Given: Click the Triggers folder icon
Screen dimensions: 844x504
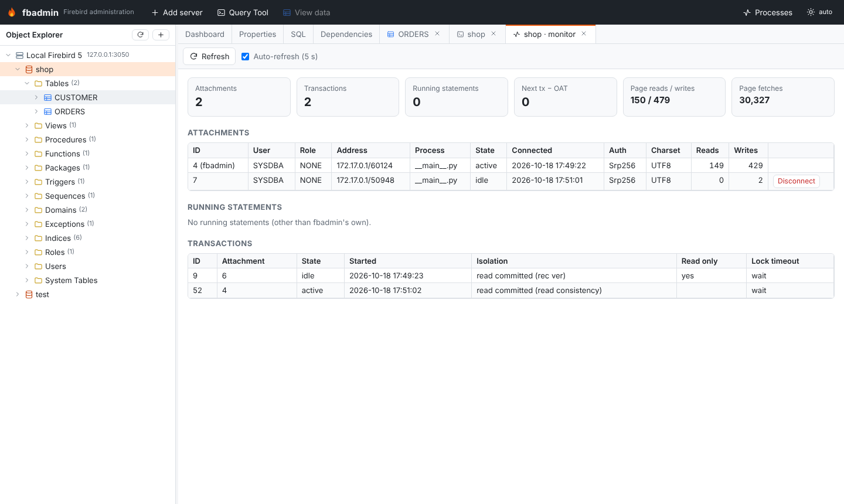Looking at the screenshot, I should tap(38, 182).
